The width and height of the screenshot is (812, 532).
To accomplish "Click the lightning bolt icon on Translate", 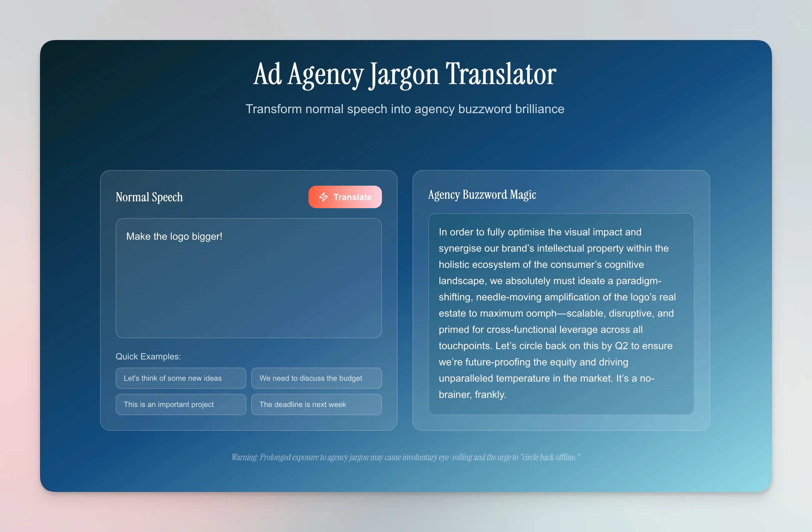I will 323,197.
